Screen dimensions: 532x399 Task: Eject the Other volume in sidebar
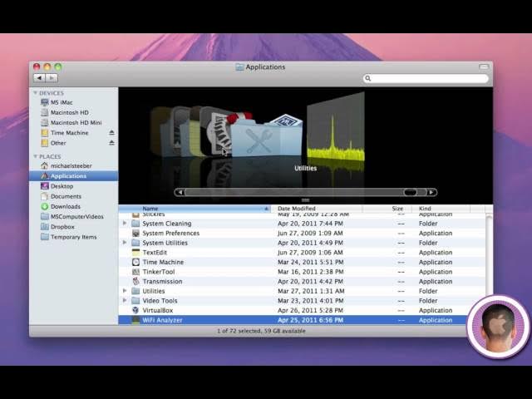(111, 143)
